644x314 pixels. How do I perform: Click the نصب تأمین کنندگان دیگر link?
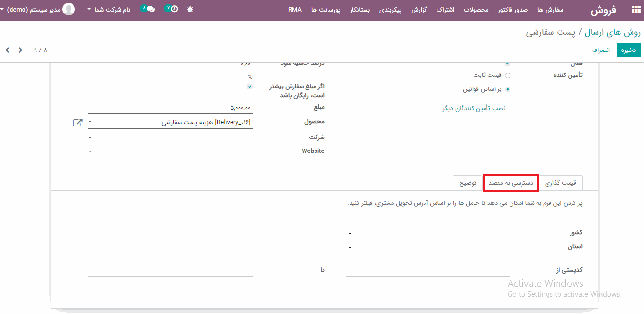[x=474, y=109]
